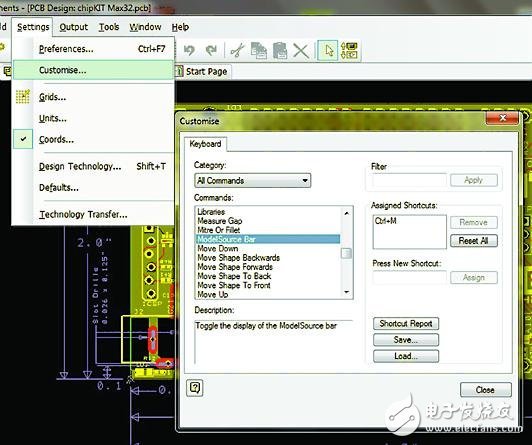The height and width of the screenshot is (445, 532).
Task: Toggle the Coords checkmark option
Action: 23,139
